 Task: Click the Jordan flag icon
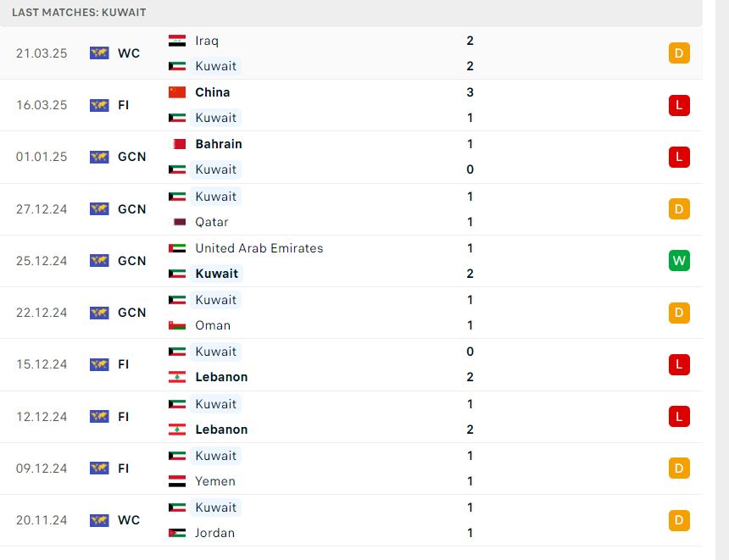click(x=176, y=533)
